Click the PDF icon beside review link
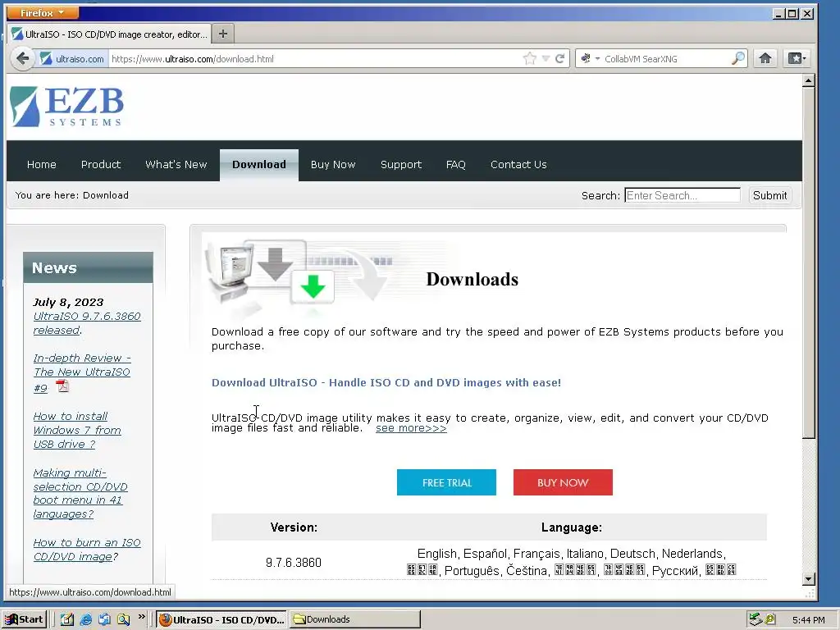Image resolution: width=840 pixels, height=630 pixels. 62,386
